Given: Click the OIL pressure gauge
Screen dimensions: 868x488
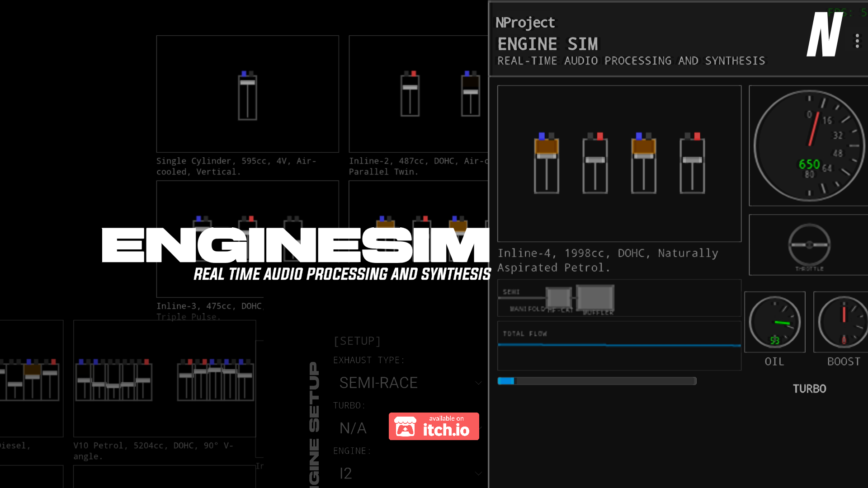Looking at the screenshot, I should (775, 322).
